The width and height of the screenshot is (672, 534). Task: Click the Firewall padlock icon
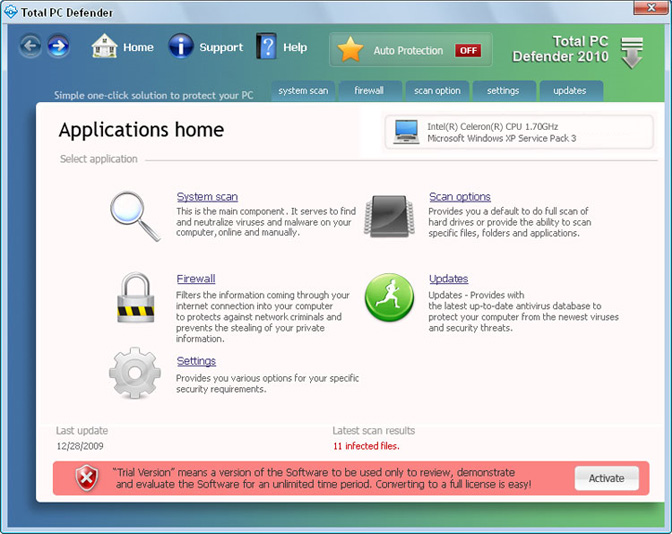[135, 297]
